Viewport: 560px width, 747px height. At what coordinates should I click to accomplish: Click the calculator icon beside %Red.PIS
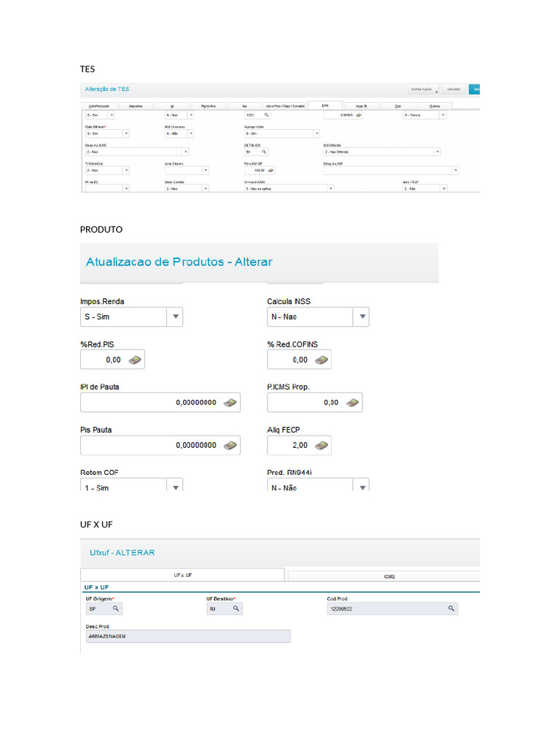(135, 360)
